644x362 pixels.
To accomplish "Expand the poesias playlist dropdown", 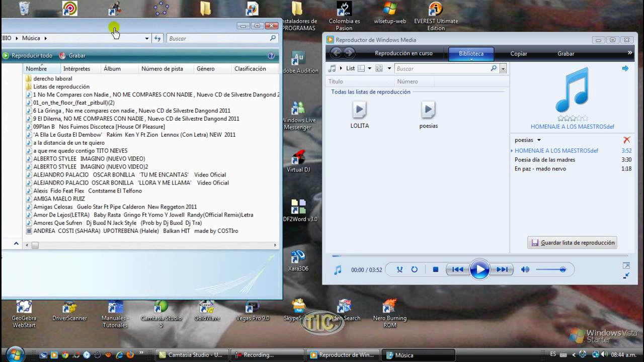I will click(x=539, y=140).
